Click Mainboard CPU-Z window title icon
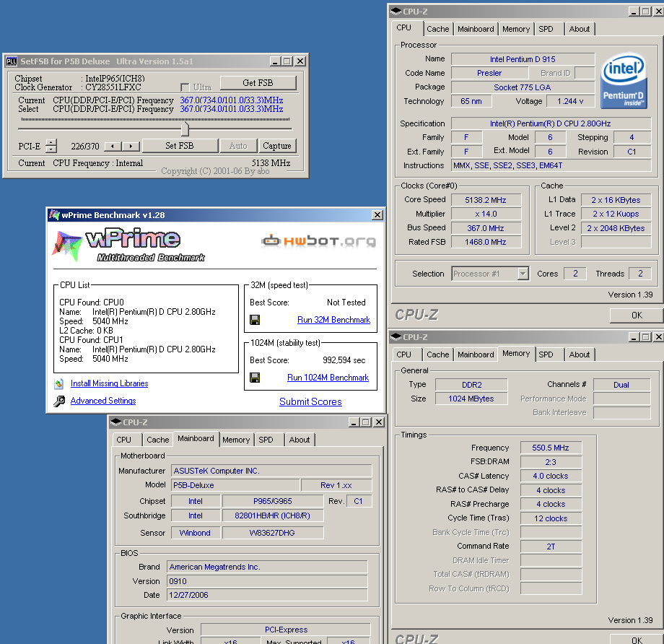 pos(115,422)
